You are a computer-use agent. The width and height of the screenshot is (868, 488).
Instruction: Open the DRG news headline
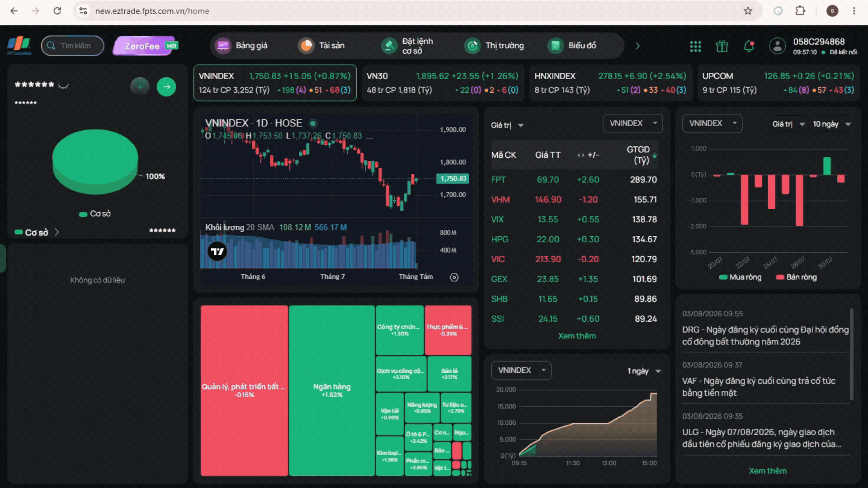click(765, 336)
